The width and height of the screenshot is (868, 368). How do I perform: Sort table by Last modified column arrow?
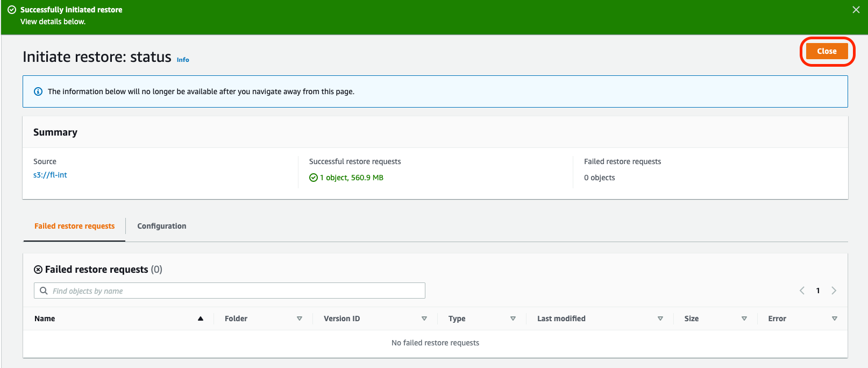coord(660,319)
